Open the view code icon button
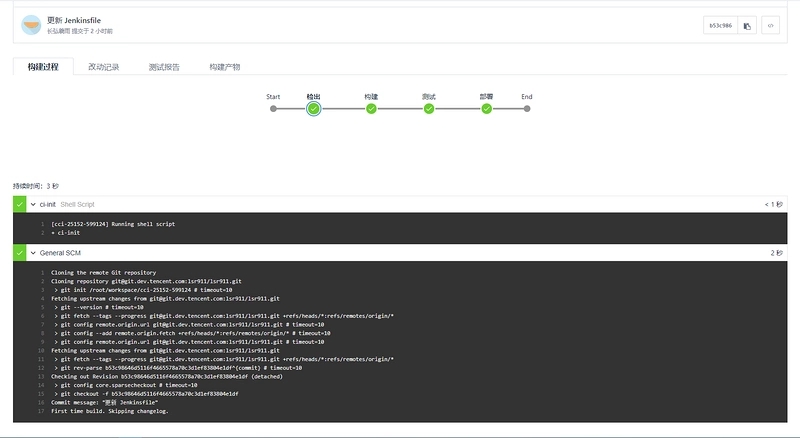Viewport: 800px width, 438px height. tap(770, 26)
